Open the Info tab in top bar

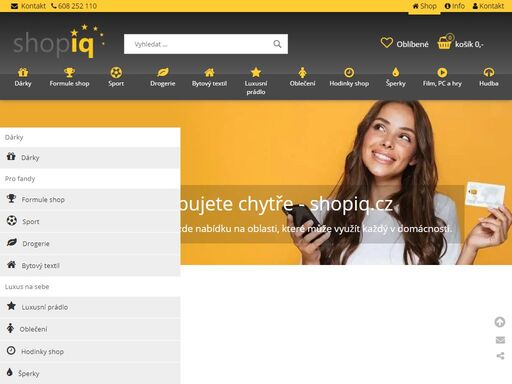pyautogui.click(x=455, y=6)
